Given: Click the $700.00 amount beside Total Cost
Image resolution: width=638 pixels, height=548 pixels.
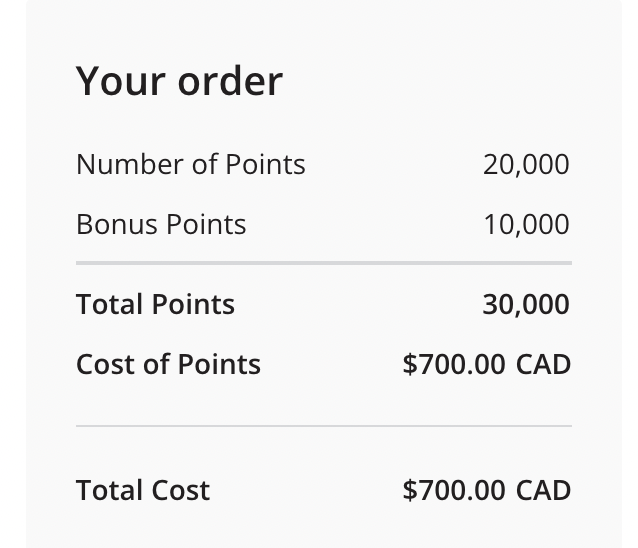Looking at the screenshot, I should click(x=454, y=490).
